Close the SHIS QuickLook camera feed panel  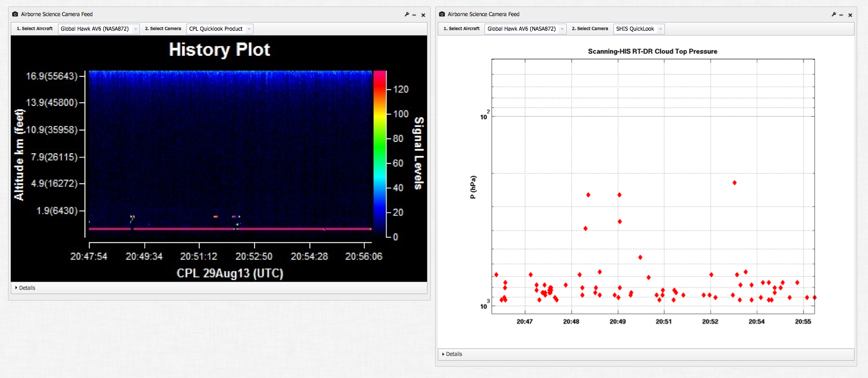click(x=850, y=15)
